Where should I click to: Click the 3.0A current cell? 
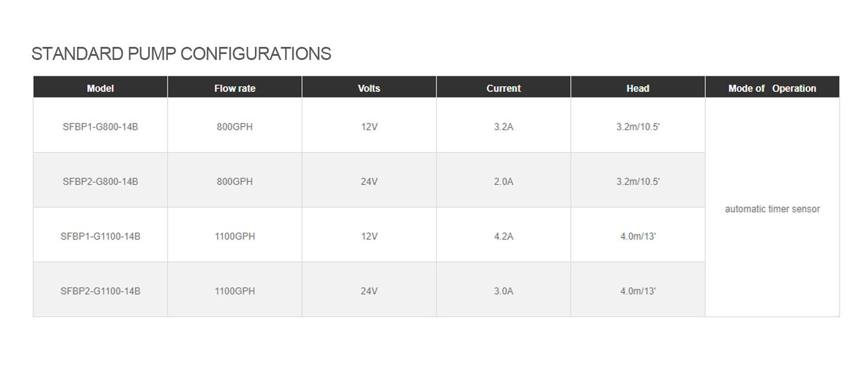click(x=503, y=291)
